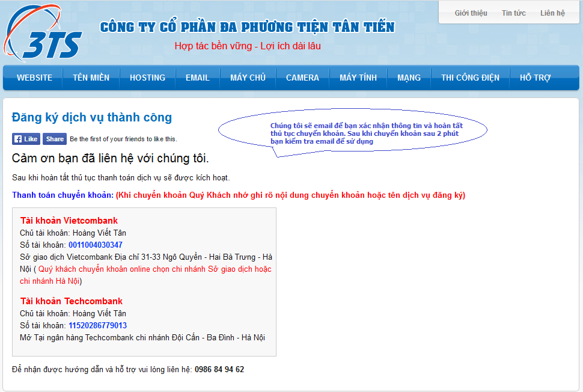The image size is (583, 392).
Task: Open the Tin tức link
Action: (x=514, y=13)
